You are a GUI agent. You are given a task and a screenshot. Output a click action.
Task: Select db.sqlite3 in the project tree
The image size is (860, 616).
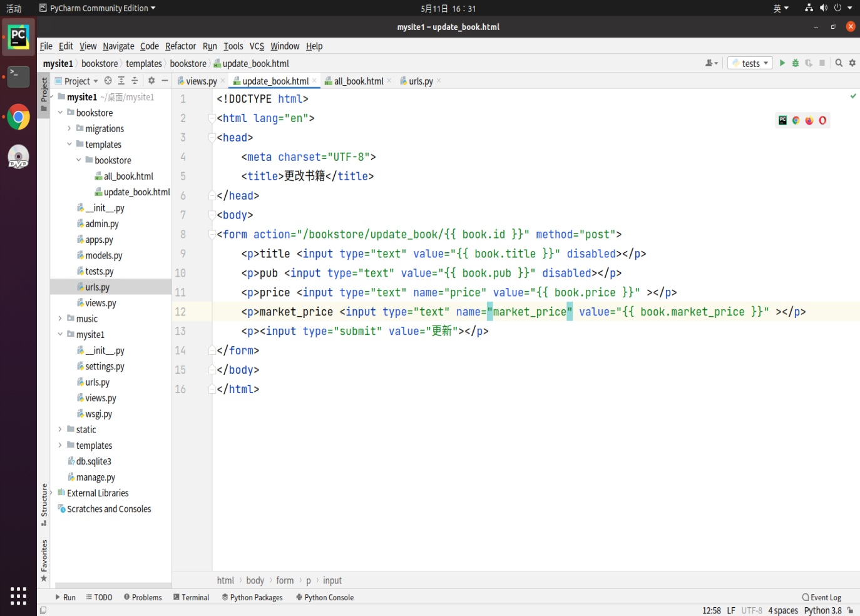pyautogui.click(x=93, y=461)
